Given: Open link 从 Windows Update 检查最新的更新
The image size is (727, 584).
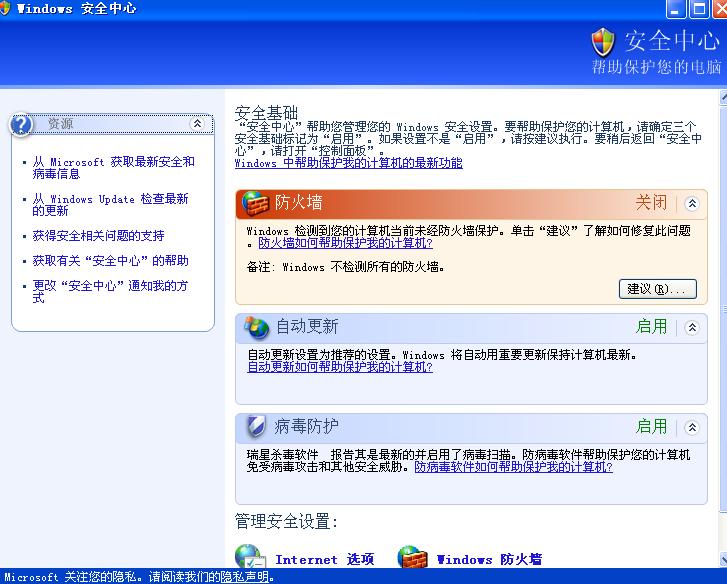Looking at the screenshot, I should [x=110, y=205].
